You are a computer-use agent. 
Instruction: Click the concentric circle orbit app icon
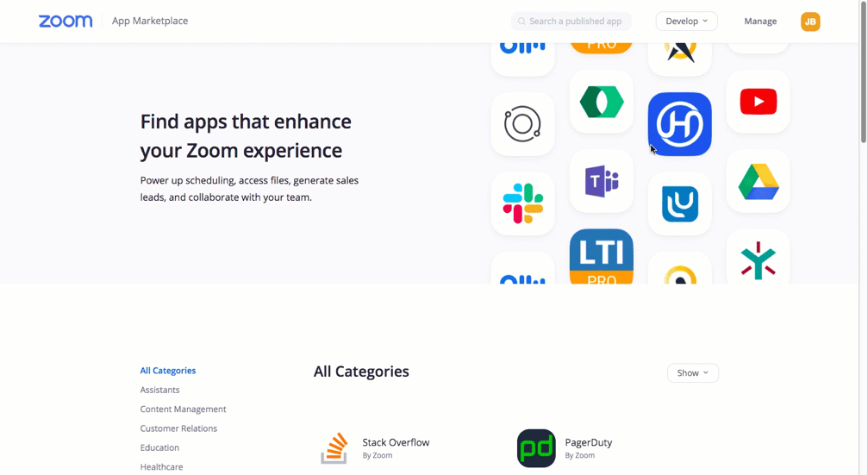(522, 124)
